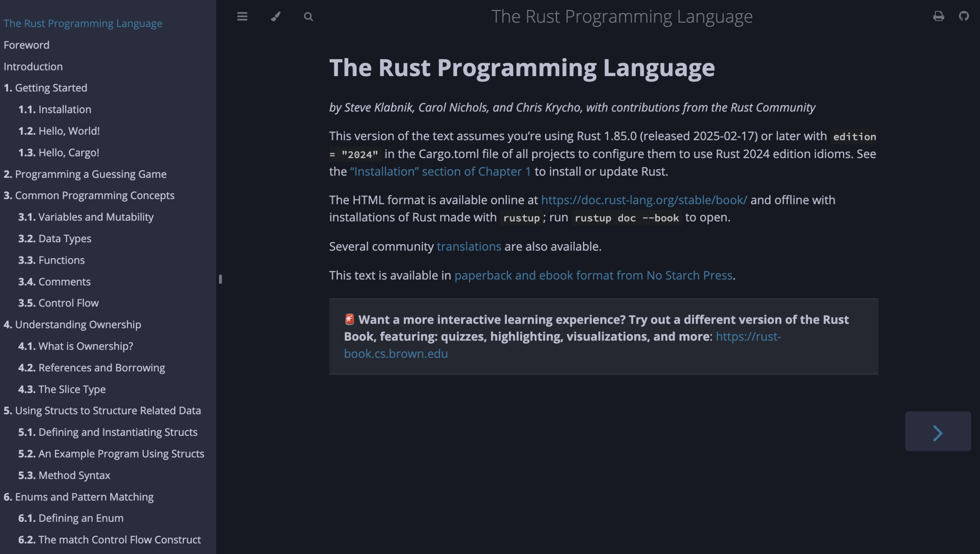Open 6. Enums and Pattern Matching
Viewport: 980px width, 554px height.
tap(78, 497)
